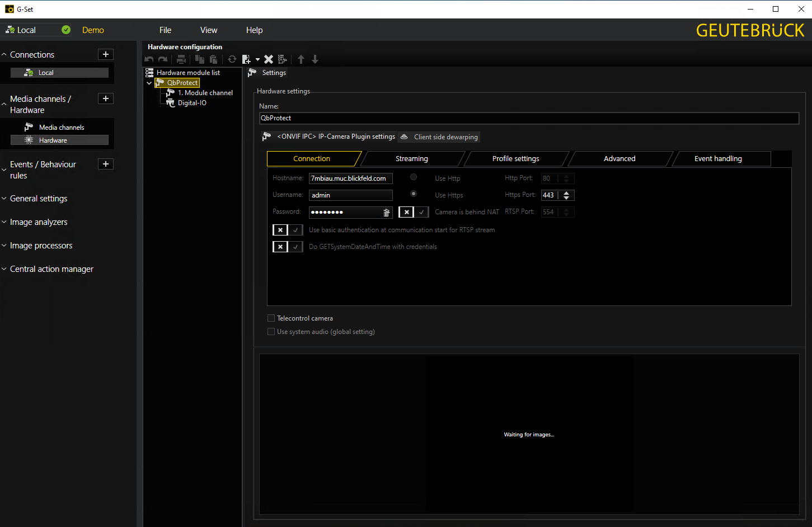Click the print icon in toolbar
The height and width of the screenshot is (527, 812).
(181, 59)
